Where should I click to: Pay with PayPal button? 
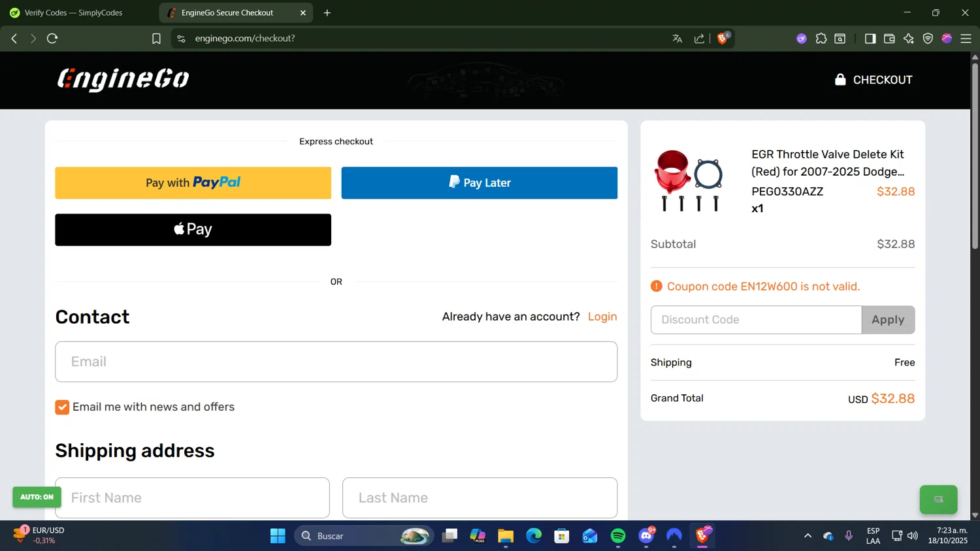click(x=193, y=183)
